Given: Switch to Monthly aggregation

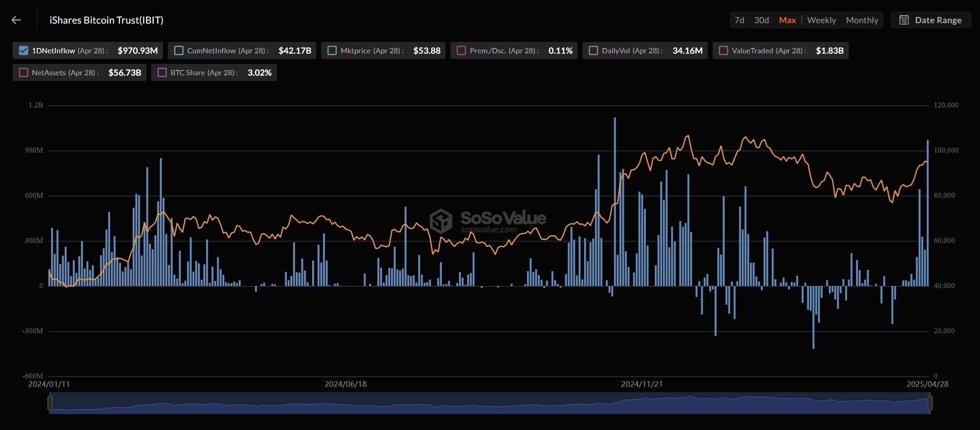Looking at the screenshot, I should click(862, 20).
